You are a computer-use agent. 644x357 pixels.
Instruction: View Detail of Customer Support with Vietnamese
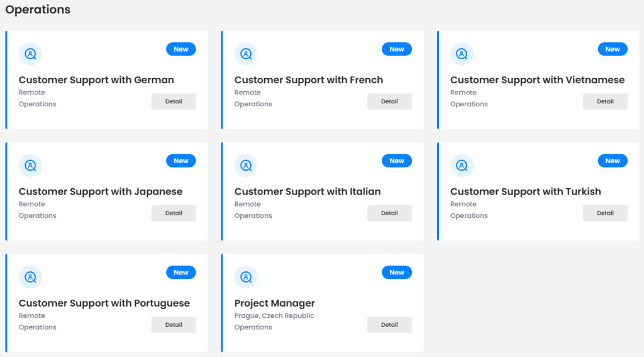(605, 101)
